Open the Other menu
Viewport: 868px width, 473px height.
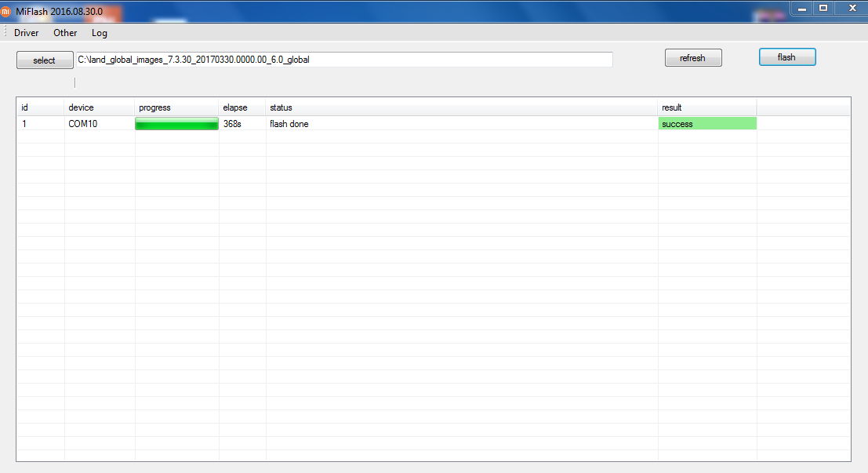coord(65,33)
